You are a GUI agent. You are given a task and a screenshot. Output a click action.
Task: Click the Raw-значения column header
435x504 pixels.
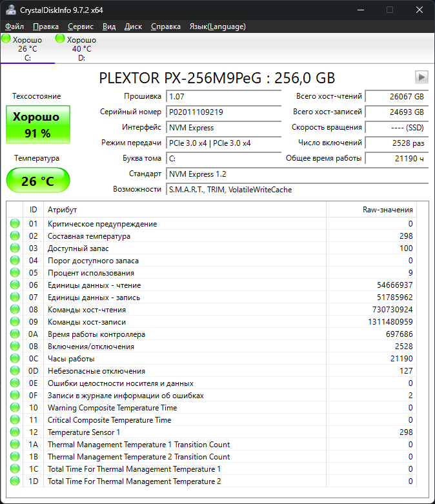click(x=371, y=210)
